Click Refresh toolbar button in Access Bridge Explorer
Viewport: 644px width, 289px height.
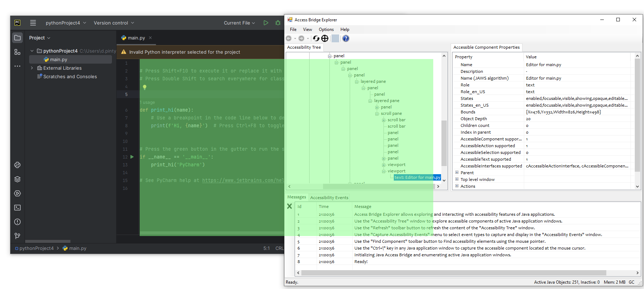click(x=316, y=38)
